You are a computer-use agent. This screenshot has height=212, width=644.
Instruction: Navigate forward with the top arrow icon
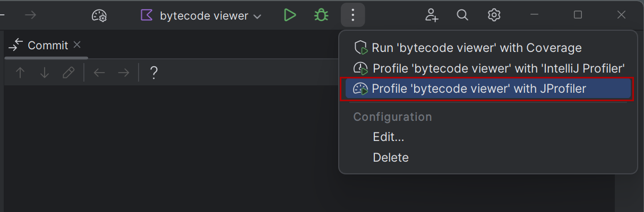(x=30, y=15)
